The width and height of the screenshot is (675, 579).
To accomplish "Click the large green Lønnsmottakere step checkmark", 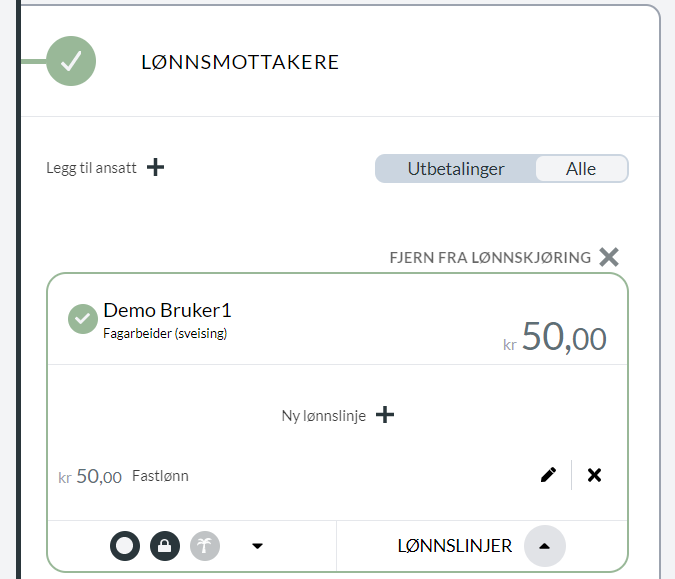I will point(71,61).
